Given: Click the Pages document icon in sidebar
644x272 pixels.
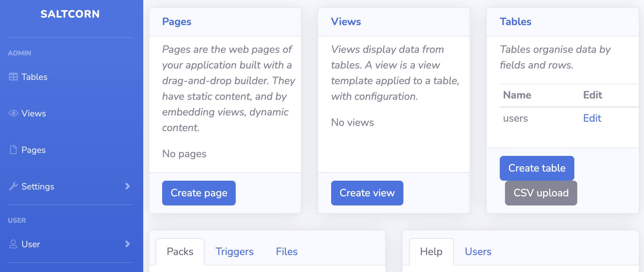Looking at the screenshot, I should click(x=13, y=150).
